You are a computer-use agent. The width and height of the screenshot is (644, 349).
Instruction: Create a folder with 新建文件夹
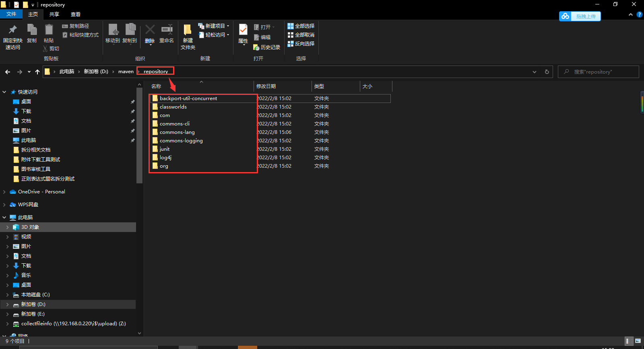188,37
